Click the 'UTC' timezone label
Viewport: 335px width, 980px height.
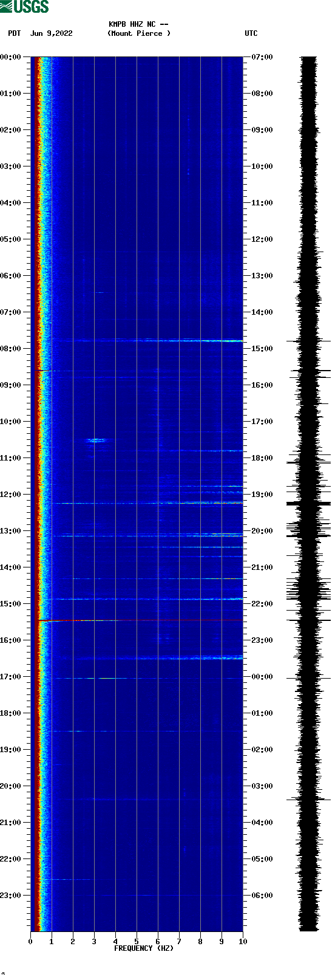[x=251, y=33]
